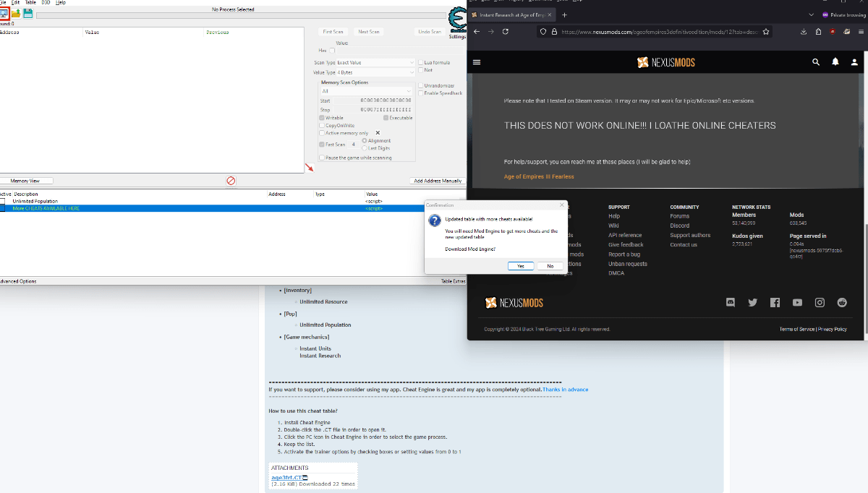Open the Scan Type dropdown
This screenshot has height=493, width=868.
pos(375,63)
